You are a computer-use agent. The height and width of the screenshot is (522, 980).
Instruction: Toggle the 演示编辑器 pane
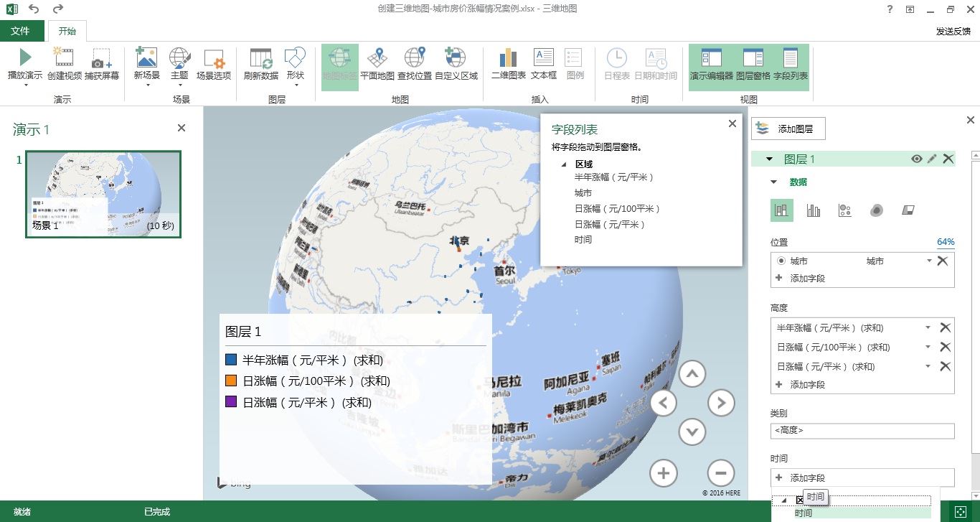click(x=711, y=67)
